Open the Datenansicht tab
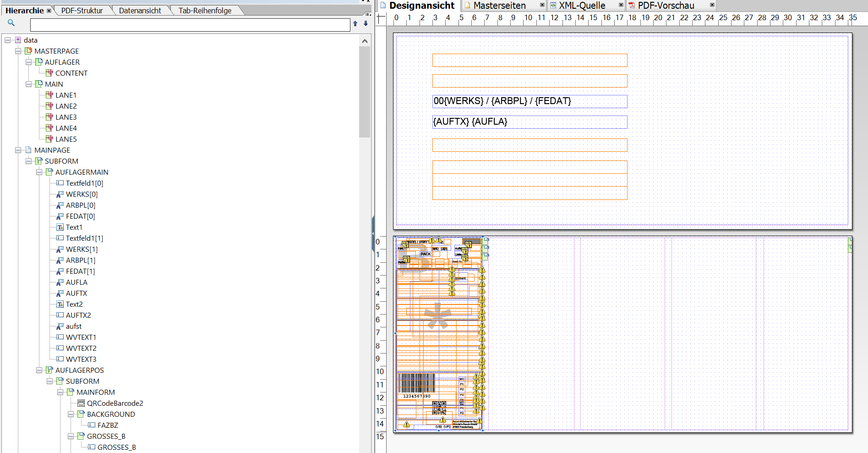This screenshot has height=453, width=868. pyautogui.click(x=140, y=10)
